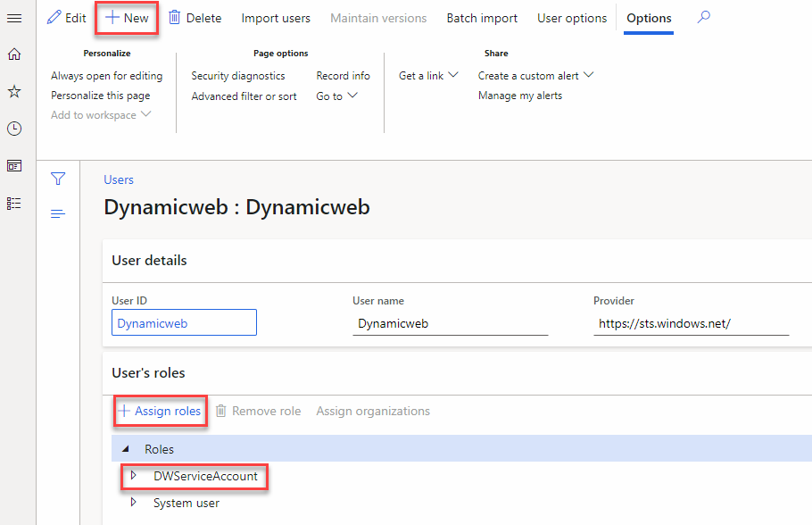
Task: Go to Home via sidebar icon
Action: (x=14, y=54)
